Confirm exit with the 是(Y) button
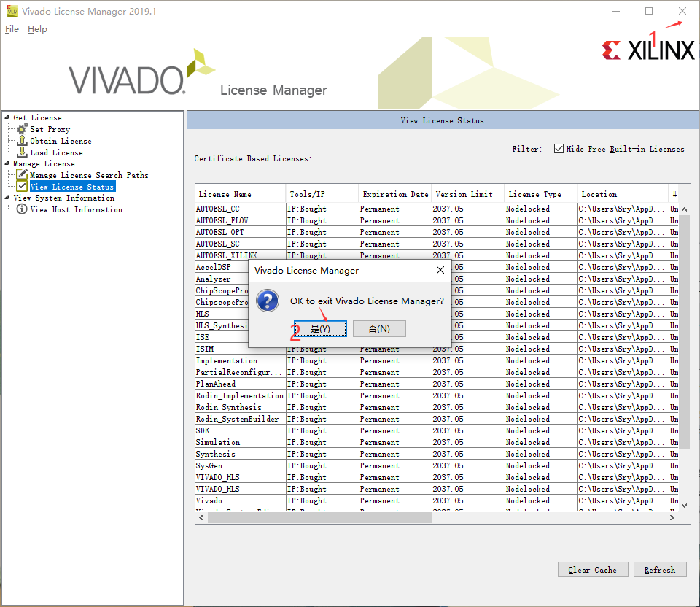 pos(320,329)
